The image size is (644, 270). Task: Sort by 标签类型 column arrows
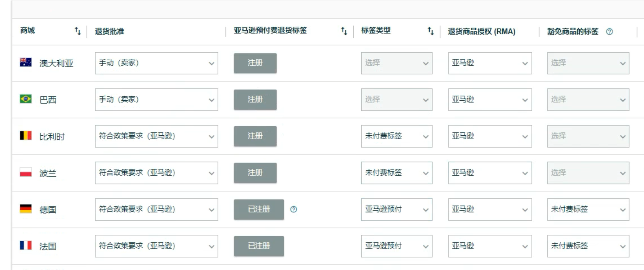coord(431,31)
